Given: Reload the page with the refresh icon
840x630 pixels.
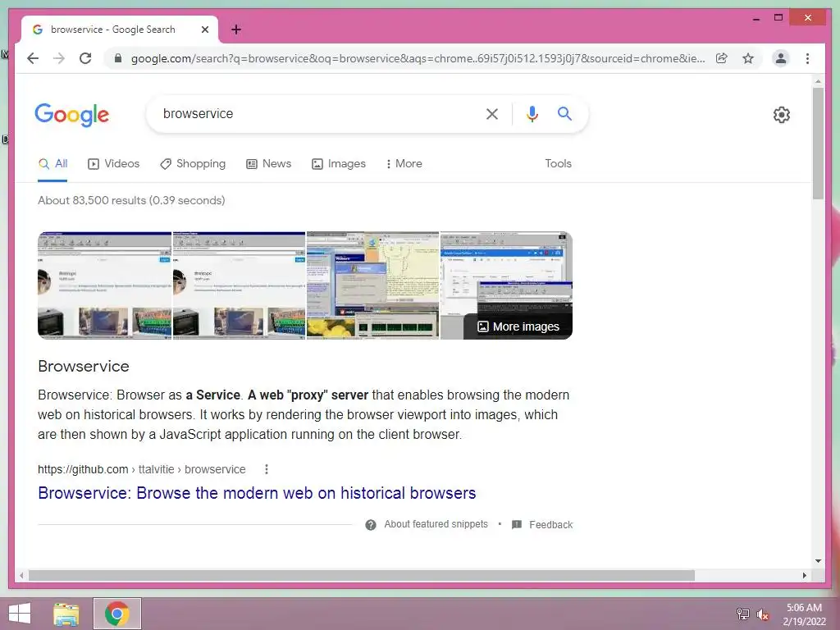Looking at the screenshot, I should click(x=85, y=58).
